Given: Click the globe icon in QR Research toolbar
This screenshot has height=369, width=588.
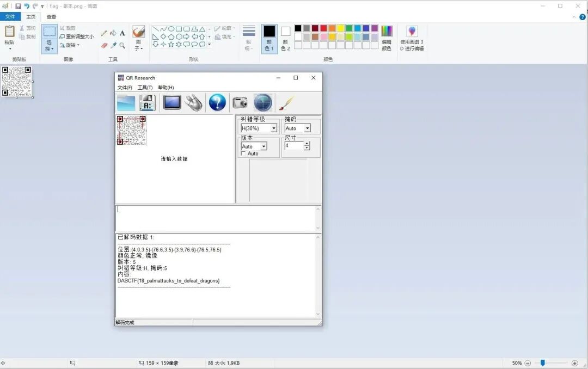Looking at the screenshot, I should [263, 102].
